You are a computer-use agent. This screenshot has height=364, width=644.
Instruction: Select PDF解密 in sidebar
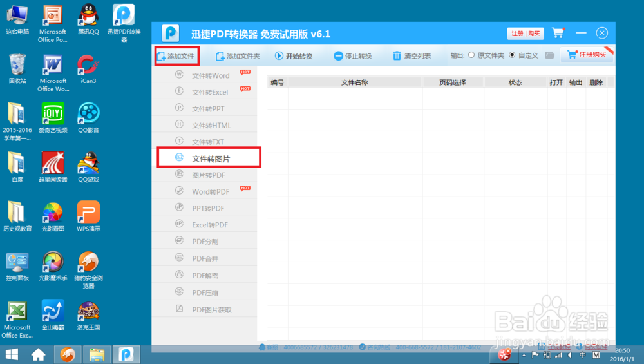[205, 275]
